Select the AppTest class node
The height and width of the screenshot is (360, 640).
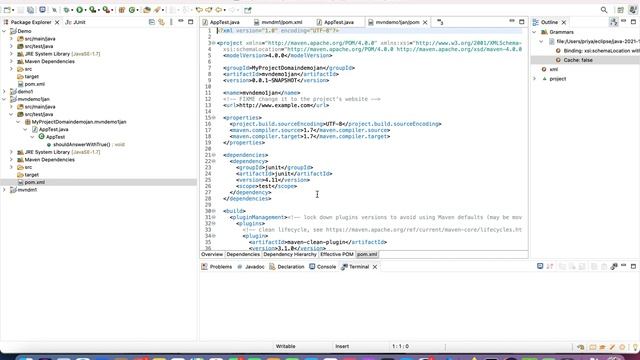point(51,137)
